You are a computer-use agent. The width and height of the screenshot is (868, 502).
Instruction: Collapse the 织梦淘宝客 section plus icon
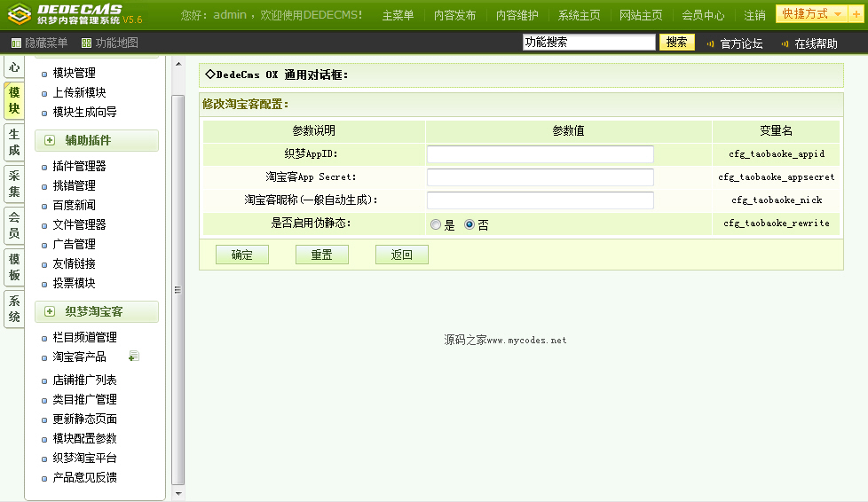click(x=50, y=311)
